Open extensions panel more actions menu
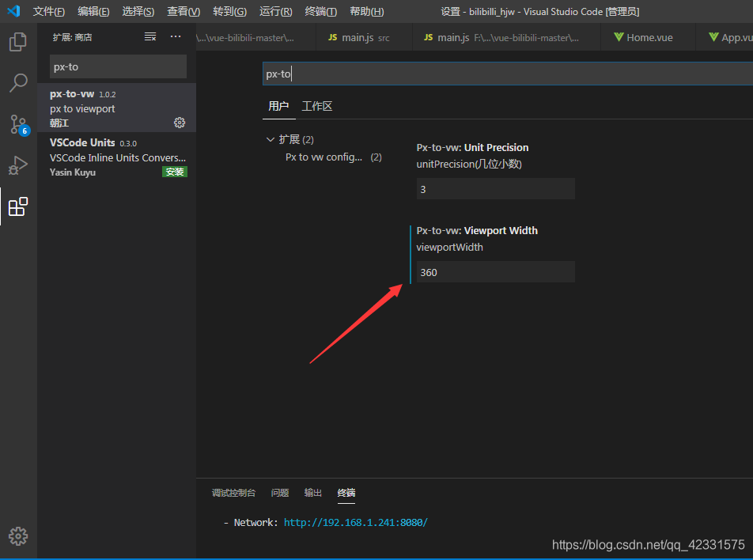The height and width of the screenshot is (560, 753). tap(176, 36)
